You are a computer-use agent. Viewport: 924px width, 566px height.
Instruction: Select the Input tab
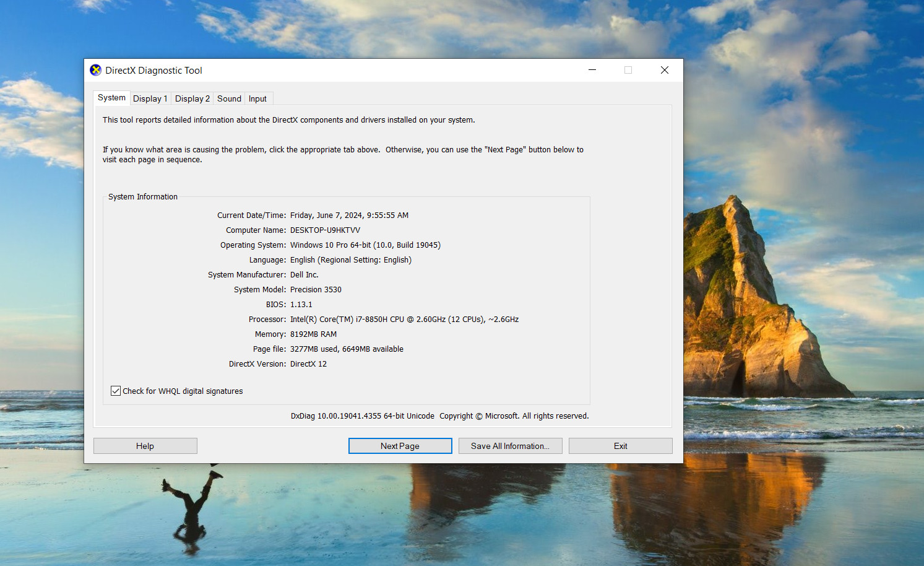257,98
